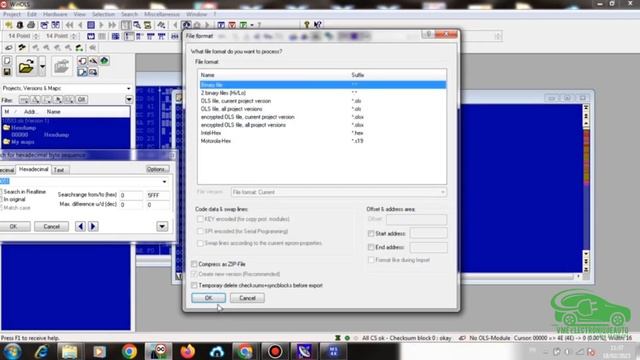Check the 'Start address' checkbox
This screenshot has height=360, width=640.
pyautogui.click(x=371, y=233)
